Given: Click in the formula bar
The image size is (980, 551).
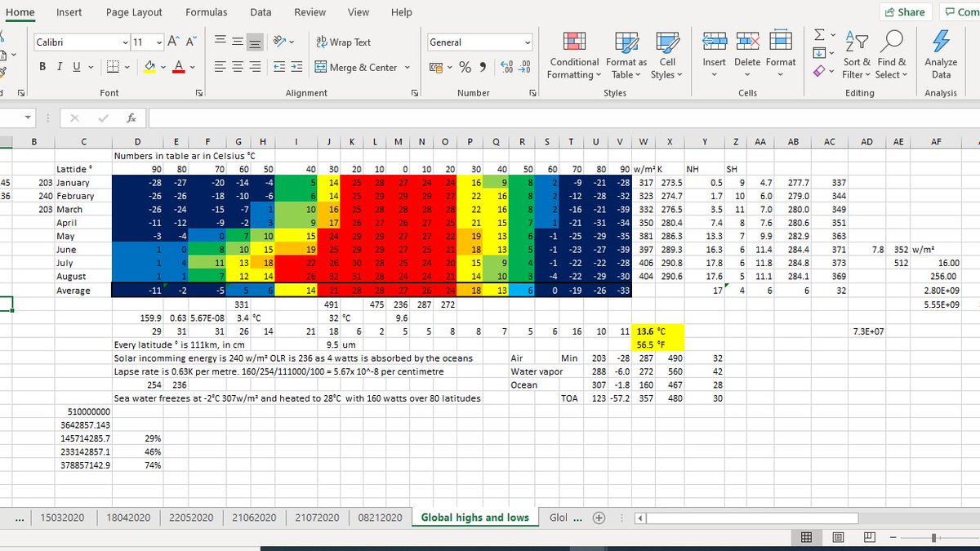Looking at the screenshot, I should pos(563,118).
